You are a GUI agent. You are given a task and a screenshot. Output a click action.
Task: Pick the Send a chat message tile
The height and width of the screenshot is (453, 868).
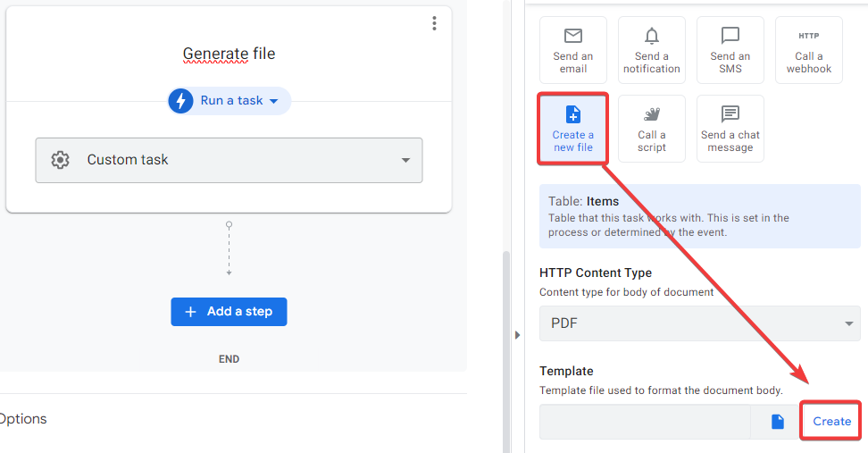[x=730, y=129]
